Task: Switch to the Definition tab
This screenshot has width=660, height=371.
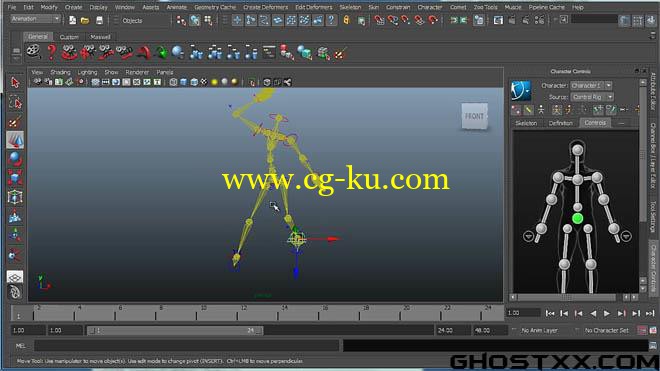Action: 561,123
